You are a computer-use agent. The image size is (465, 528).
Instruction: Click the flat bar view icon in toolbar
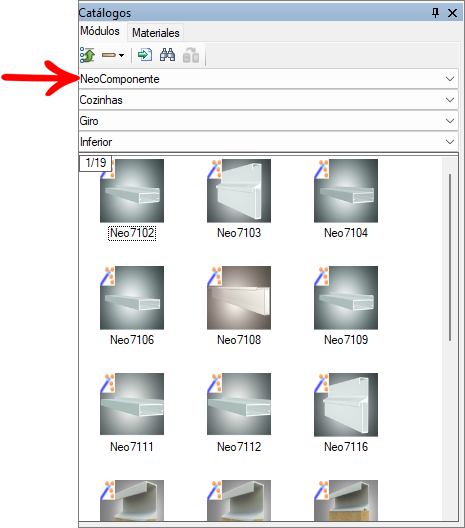(x=109, y=55)
